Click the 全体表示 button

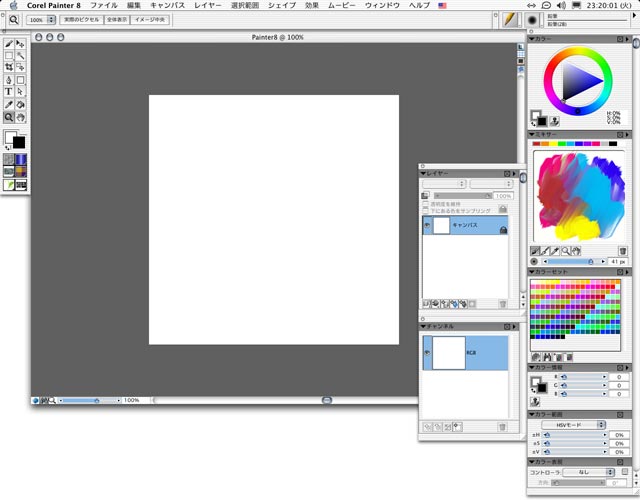(x=117, y=19)
